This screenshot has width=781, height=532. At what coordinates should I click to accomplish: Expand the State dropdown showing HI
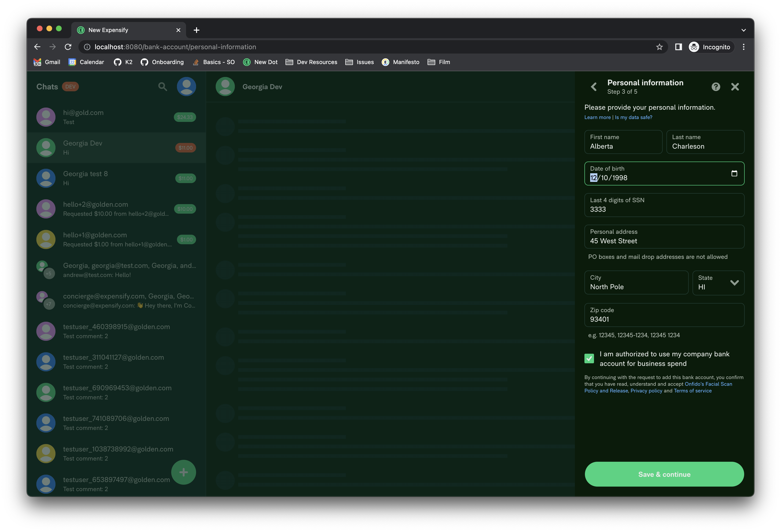tap(718, 283)
